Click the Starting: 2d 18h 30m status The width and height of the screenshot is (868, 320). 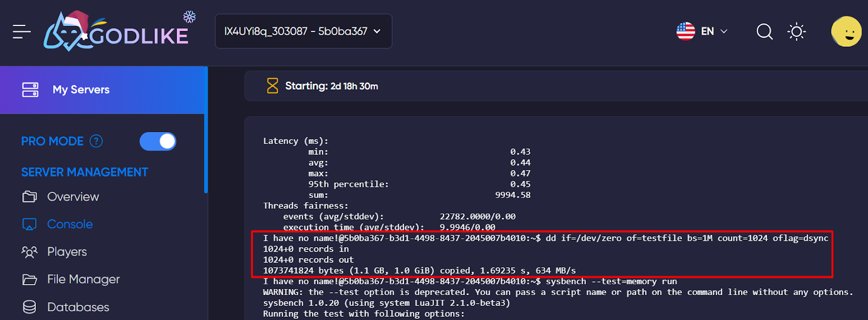pyautogui.click(x=331, y=86)
